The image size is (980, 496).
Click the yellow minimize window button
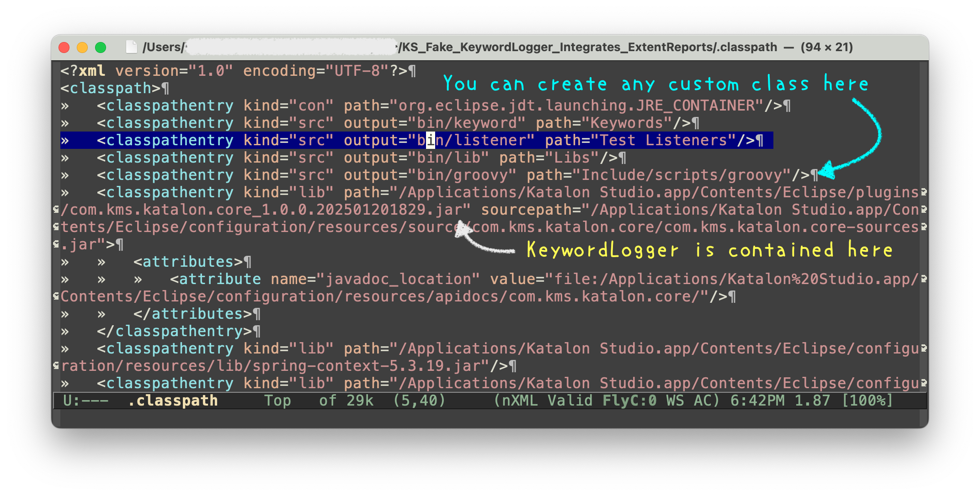tap(82, 47)
